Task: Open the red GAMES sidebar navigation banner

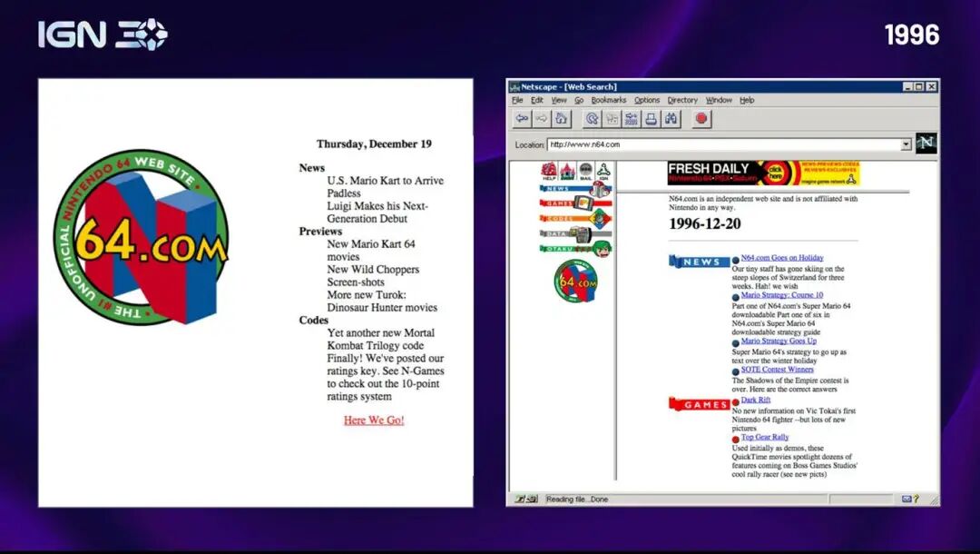Action: point(575,203)
